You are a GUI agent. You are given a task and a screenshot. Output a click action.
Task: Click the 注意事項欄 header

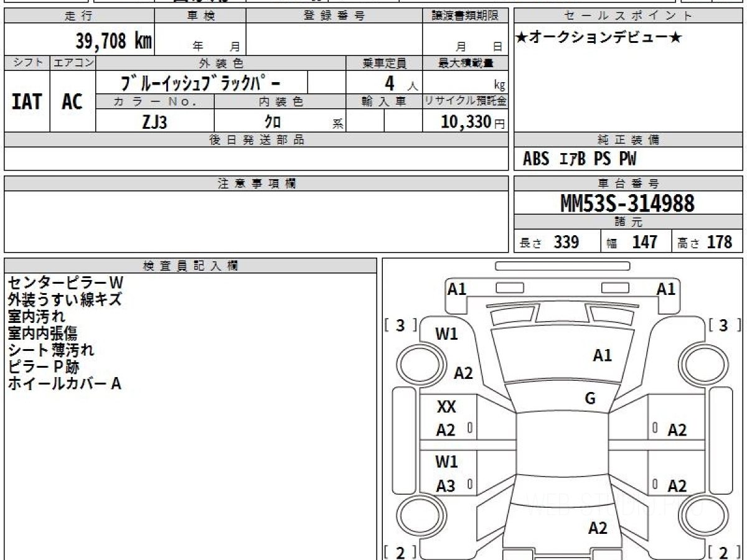tap(256, 184)
